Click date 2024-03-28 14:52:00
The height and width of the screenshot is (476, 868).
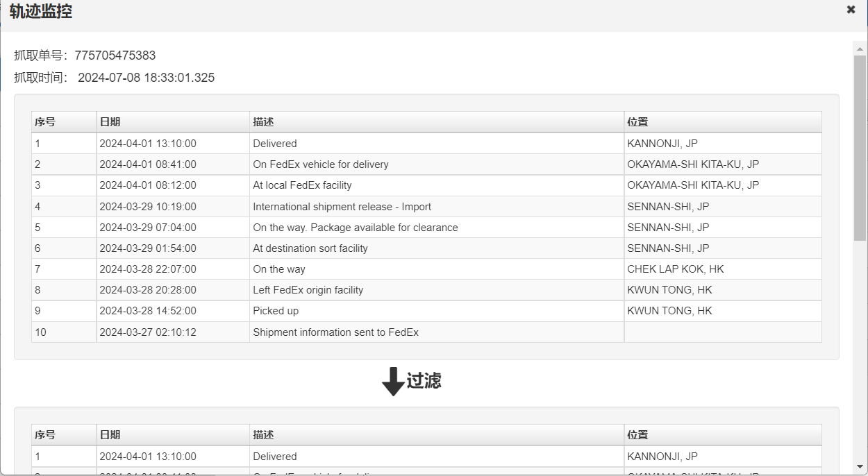coord(148,311)
